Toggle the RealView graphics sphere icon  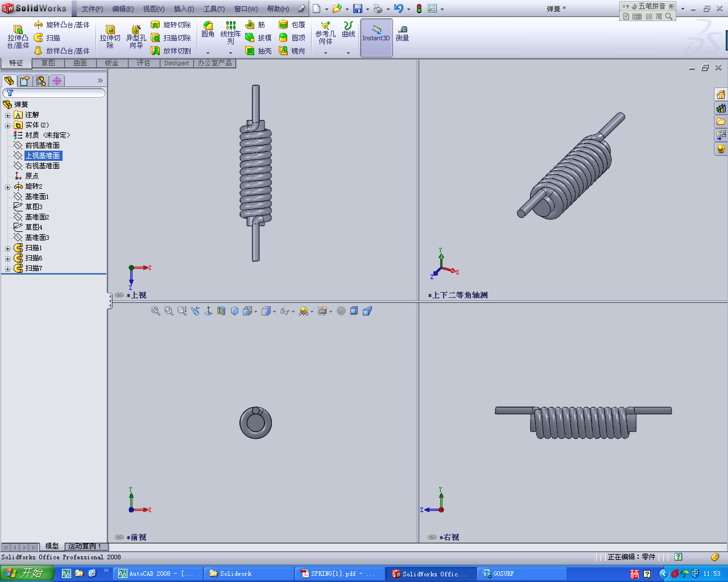[x=341, y=311]
